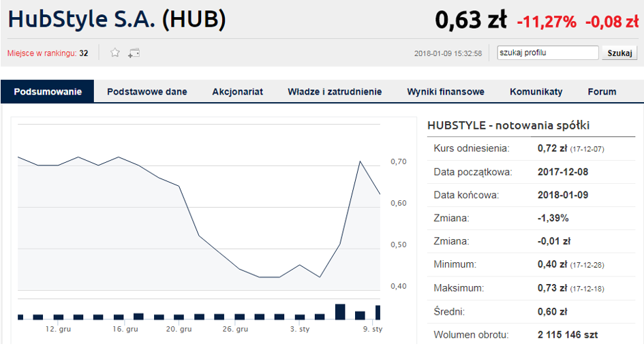644x346 pixels.
Task: Switch to Podstawowe dane tab
Action: pyautogui.click(x=147, y=91)
